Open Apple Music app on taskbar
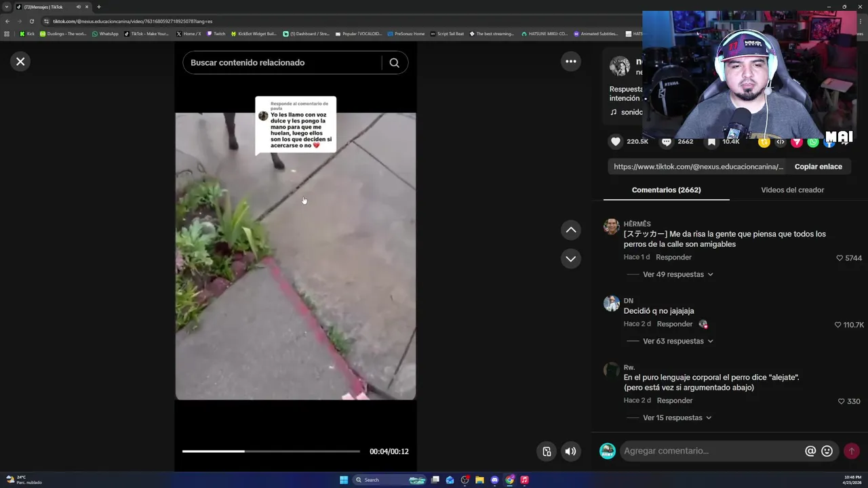Image resolution: width=868 pixels, height=488 pixels. point(524,480)
